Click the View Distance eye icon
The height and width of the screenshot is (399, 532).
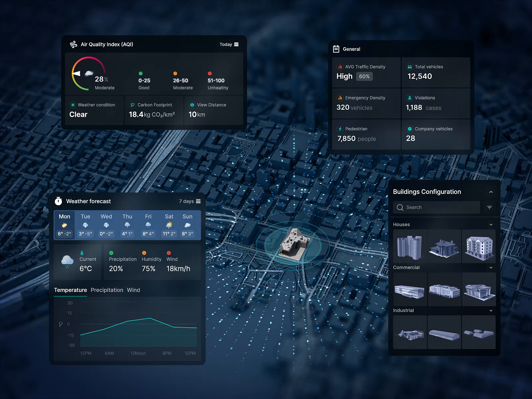point(192,105)
